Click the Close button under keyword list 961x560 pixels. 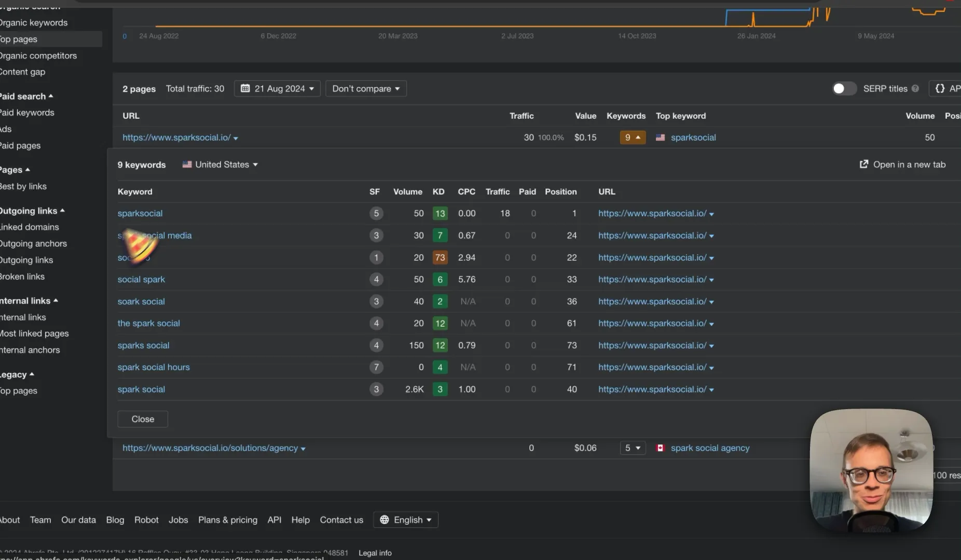pyautogui.click(x=143, y=419)
